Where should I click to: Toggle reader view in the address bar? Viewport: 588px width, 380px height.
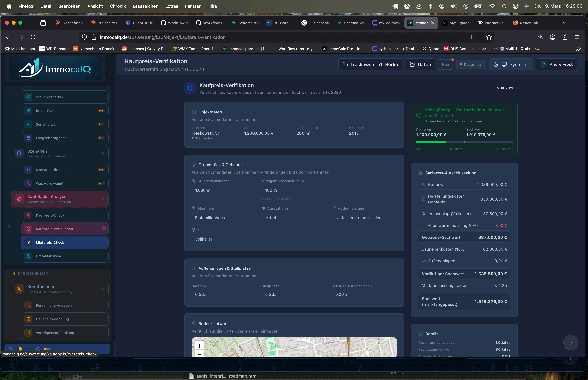coord(470,37)
